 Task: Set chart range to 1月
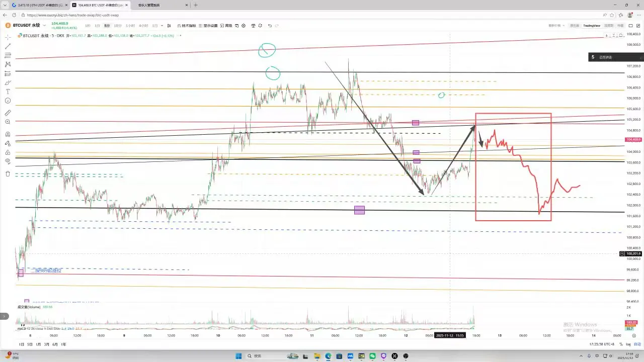38,344
